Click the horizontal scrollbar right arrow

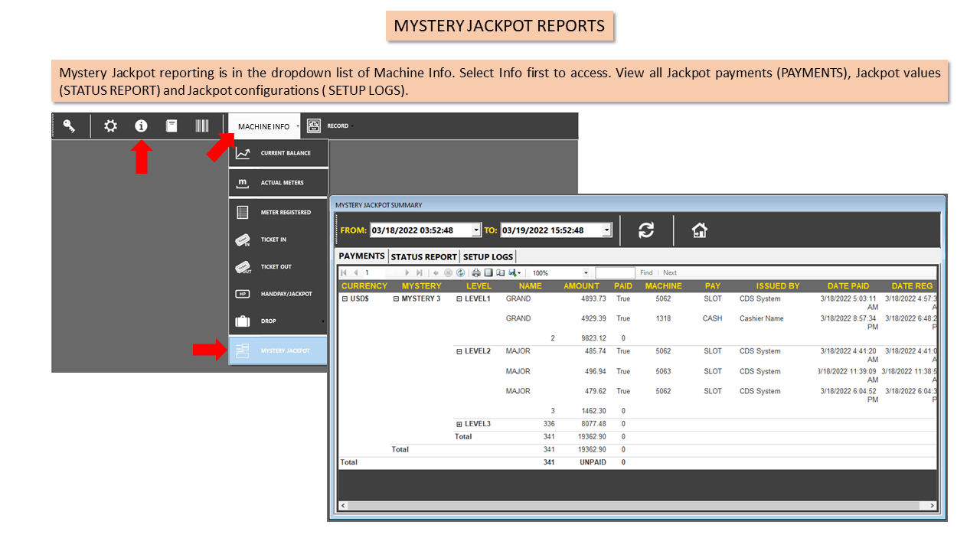(x=932, y=506)
